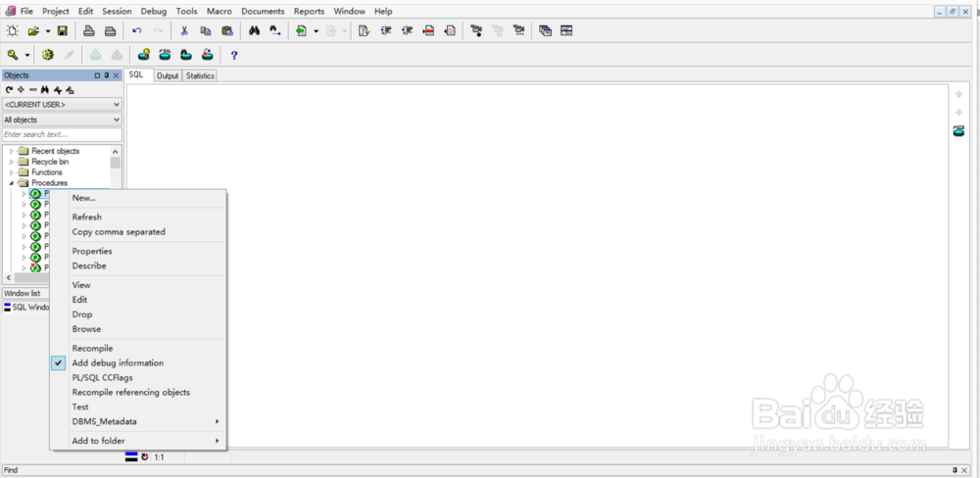Open the Reports menu
The height and width of the screenshot is (478, 980).
[310, 11]
